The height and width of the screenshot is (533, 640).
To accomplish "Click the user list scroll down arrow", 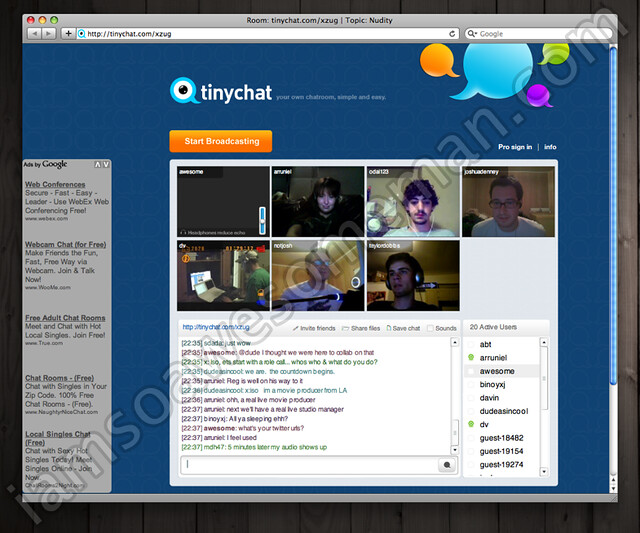I will pos(543,472).
